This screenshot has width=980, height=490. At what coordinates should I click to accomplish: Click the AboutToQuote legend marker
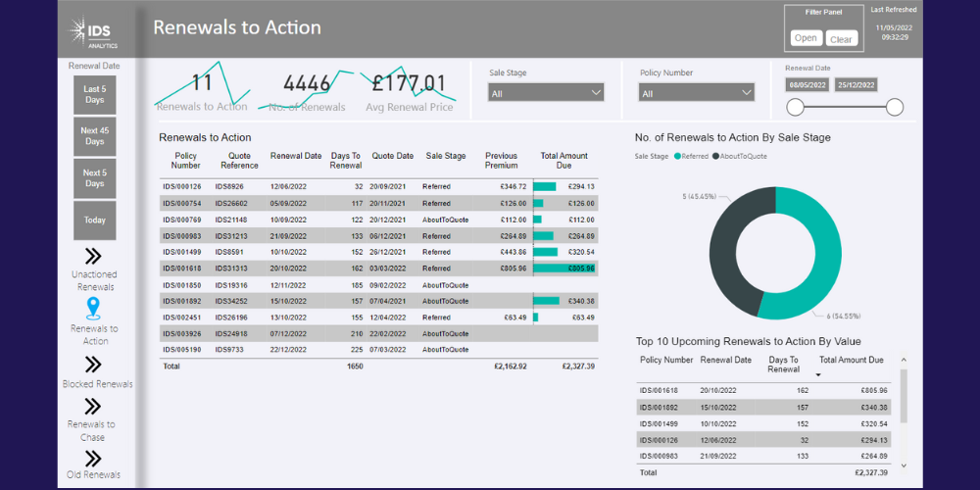[x=716, y=156]
